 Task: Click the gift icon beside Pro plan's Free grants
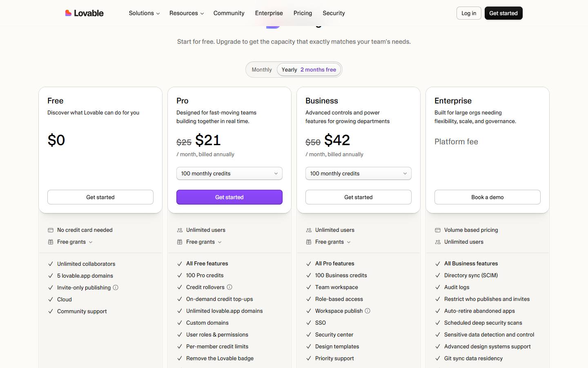180,242
